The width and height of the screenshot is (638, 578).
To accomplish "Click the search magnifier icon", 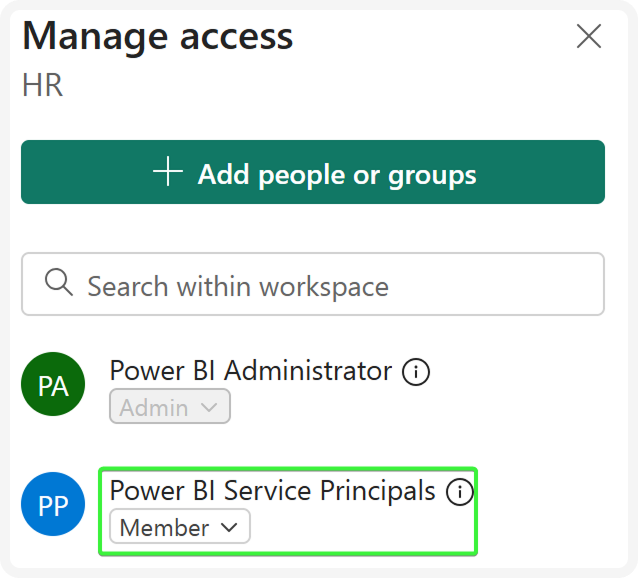I will pos(59,282).
